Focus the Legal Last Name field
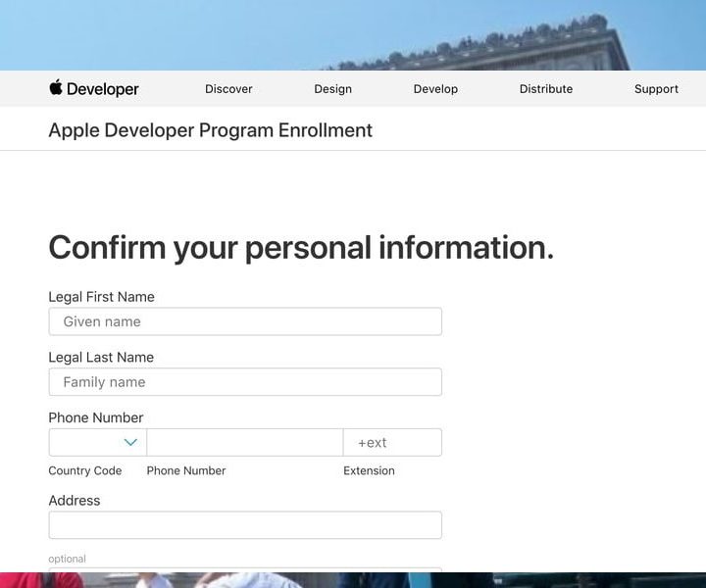Viewport: 706px width, 588px height. [x=245, y=382]
